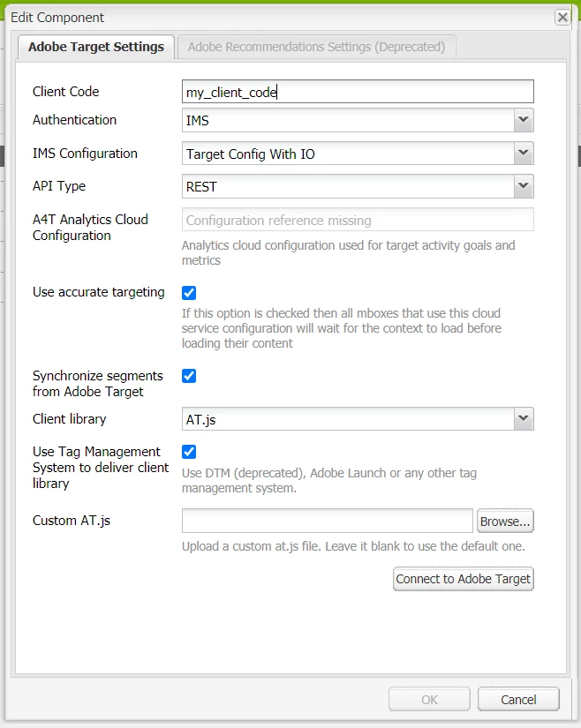The width and height of the screenshot is (581, 728).
Task: Click the 'Use accurate targeting' label
Action: click(x=99, y=292)
